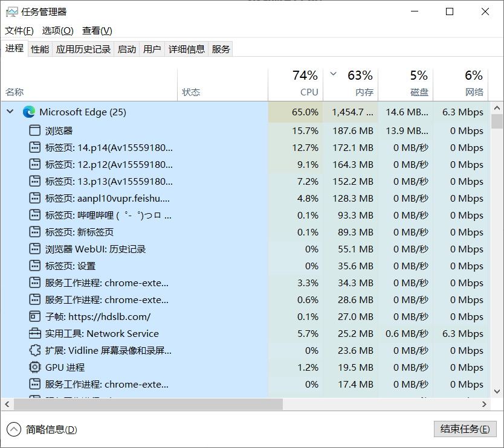This screenshot has height=448, width=504.
Task: Switch to the 性能 tab
Action: [x=39, y=49]
